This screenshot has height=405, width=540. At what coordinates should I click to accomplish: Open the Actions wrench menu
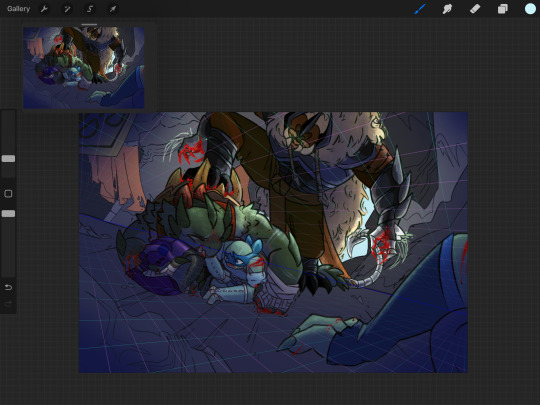tap(44, 9)
